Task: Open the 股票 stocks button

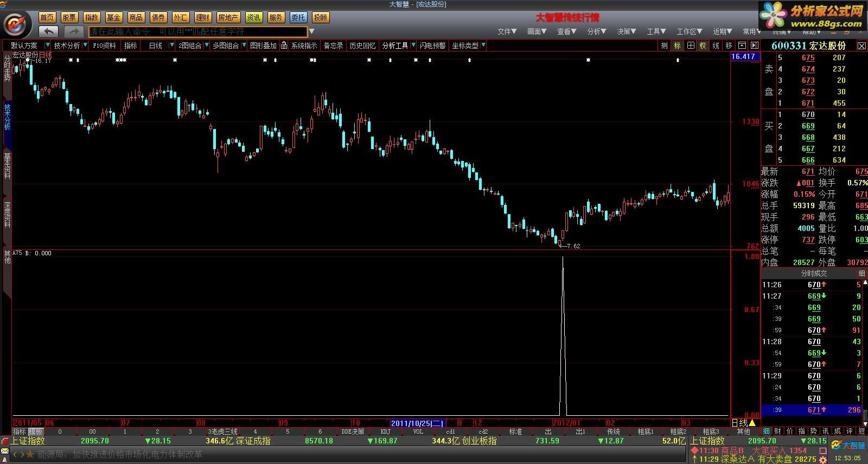Action: (x=69, y=17)
